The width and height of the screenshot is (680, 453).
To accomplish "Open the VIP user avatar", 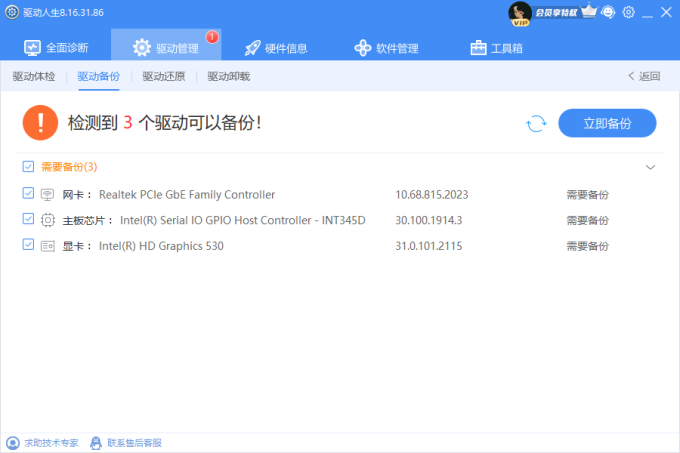I will pyautogui.click(x=520, y=13).
